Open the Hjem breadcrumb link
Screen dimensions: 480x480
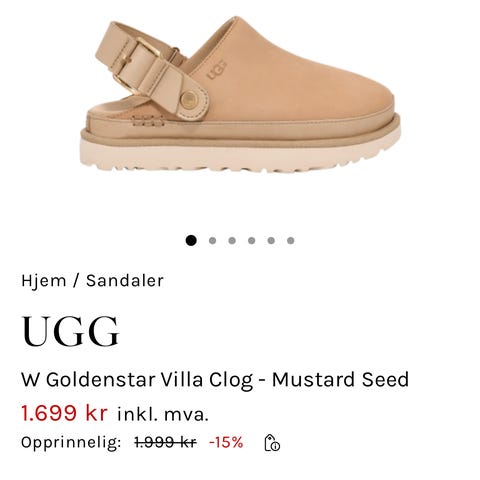coord(44,281)
